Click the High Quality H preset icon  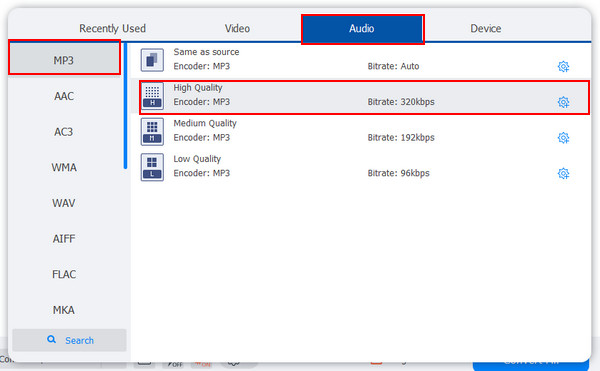tap(152, 96)
